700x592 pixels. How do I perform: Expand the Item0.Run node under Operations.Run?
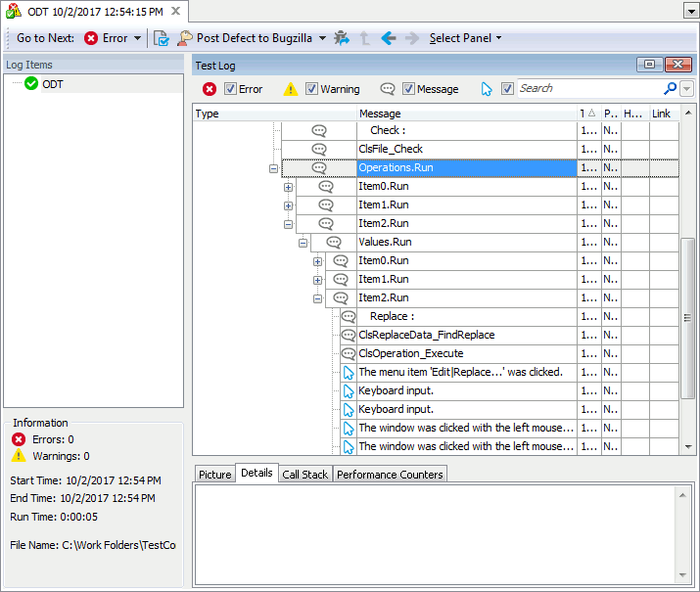coord(288,187)
